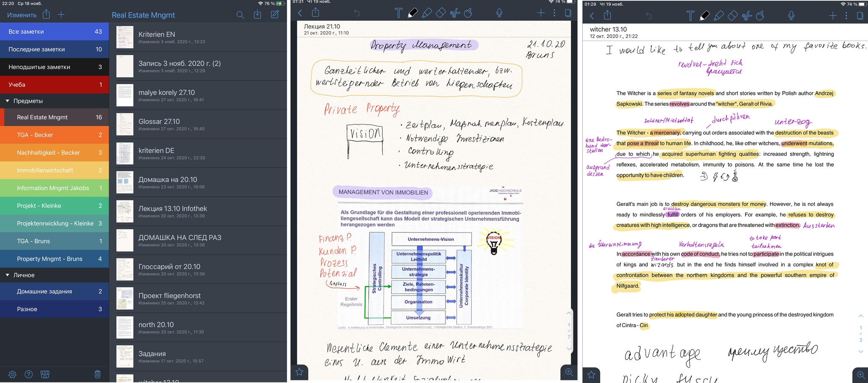Screen dimensions: 868x383
Task: Open the three-dot menu in witcher 13.10 note
Action: coord(846,16)
